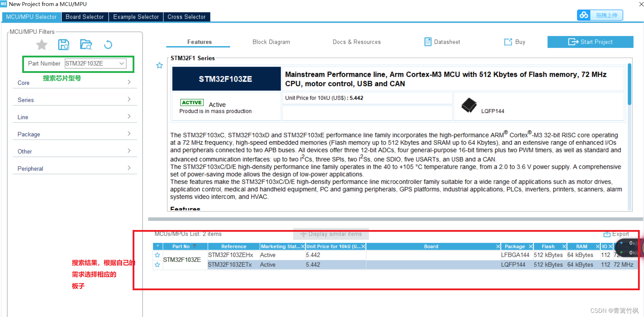Click the Buy external link icon

tap(508, 42)
